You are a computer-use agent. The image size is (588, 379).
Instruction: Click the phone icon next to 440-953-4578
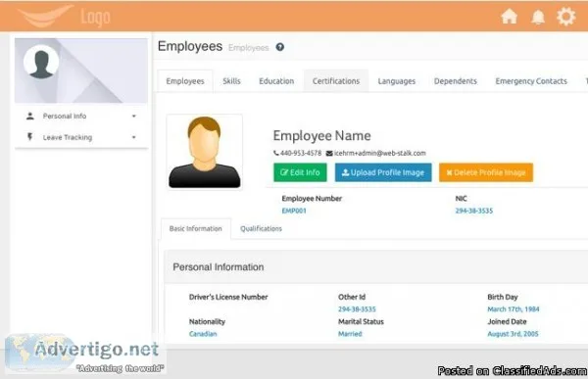(x=276, y=153)
